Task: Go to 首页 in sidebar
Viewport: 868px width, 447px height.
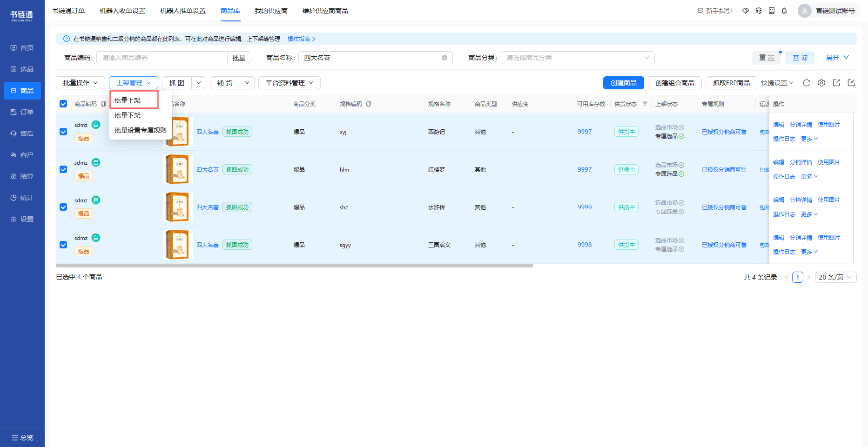Action: point(22,48)
